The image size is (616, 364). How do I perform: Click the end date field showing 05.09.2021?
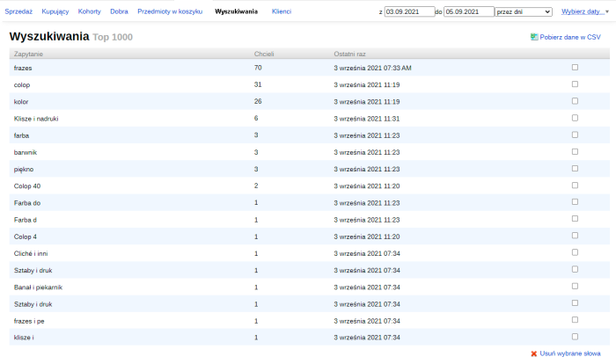(468, 12)
